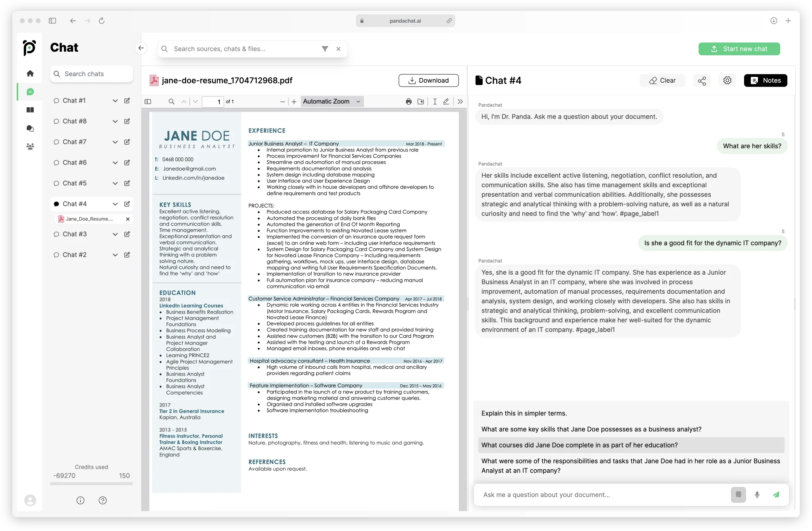Viewport: 812px width, 531px height.
Task: Open find in PDF magnifier icon
Action: pyautogui.click(x=172, y=102)
